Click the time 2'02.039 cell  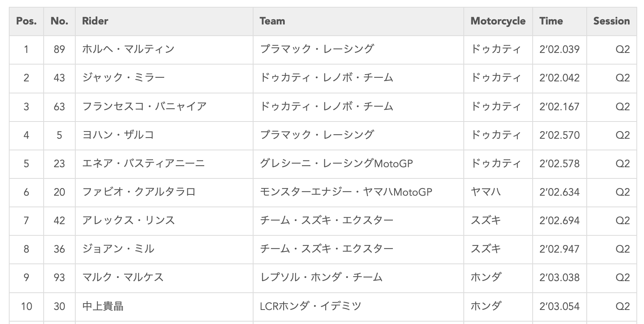coord(559,49)
